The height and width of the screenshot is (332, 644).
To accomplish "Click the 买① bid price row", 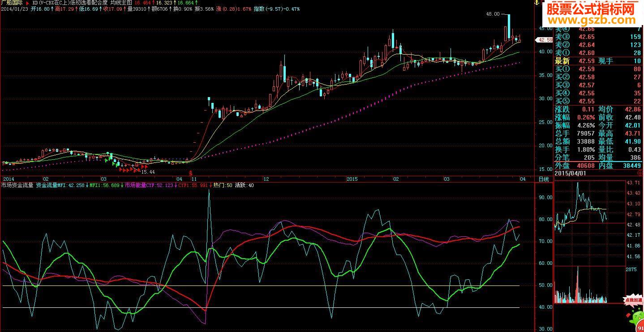I will point(598,69).
